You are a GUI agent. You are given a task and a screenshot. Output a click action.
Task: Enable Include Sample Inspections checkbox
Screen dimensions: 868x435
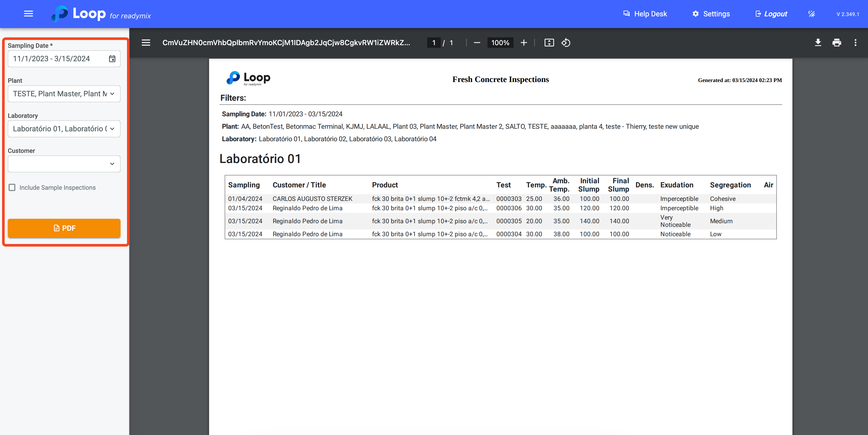pos(12,188)
